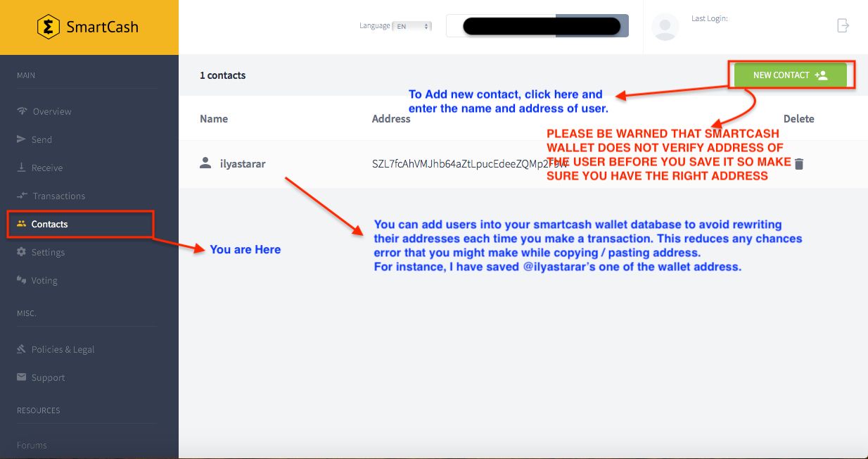This screenshot has height=459, width=868.
Task: Click the redacted wallet address field
Action: (537, 26)
